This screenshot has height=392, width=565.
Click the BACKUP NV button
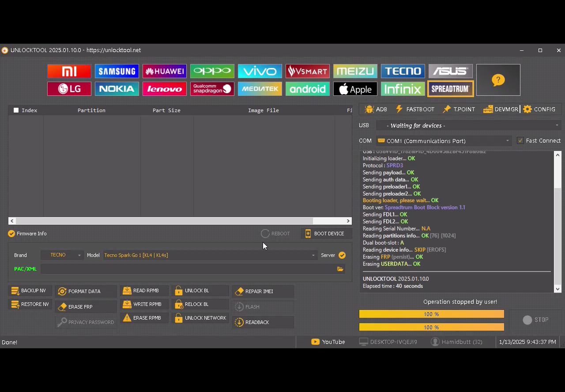click(x=30, y=290)
